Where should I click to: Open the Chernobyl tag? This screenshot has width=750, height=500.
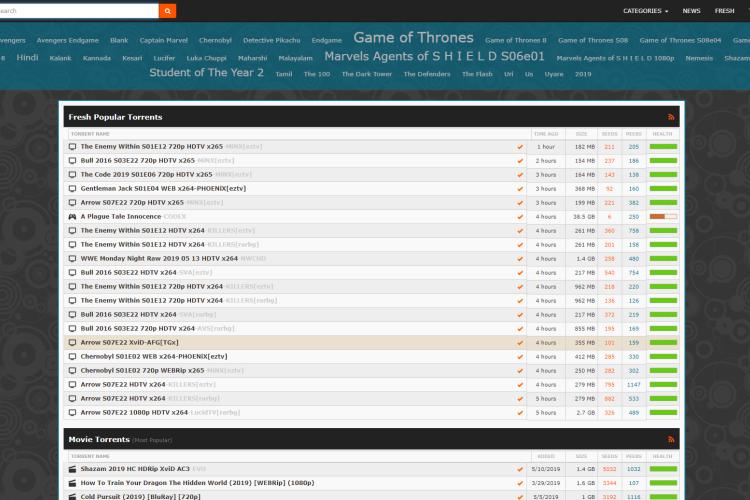coord(215,40)
